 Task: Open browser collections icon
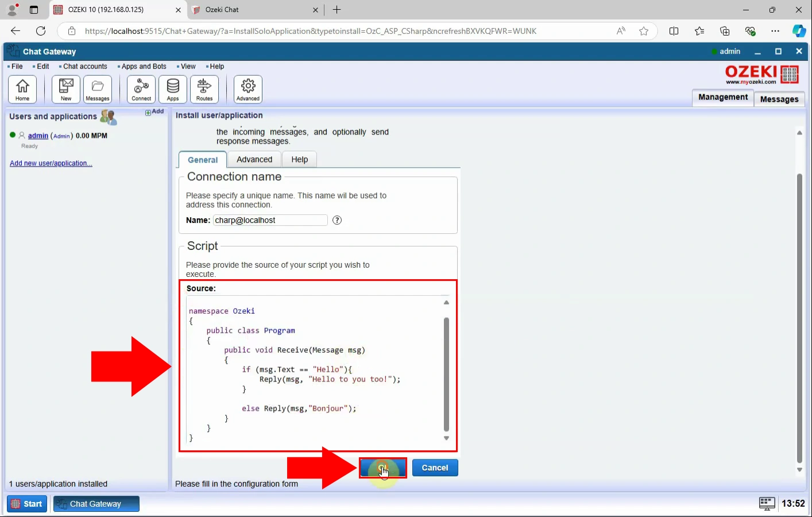pos(725,31)
